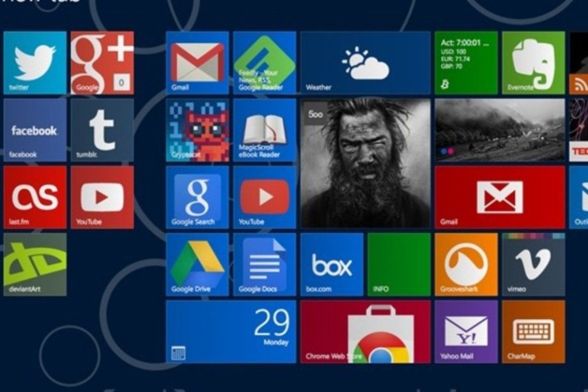Launch the deviantArt tile
This screenshot has width=588, height=392.
35,265
